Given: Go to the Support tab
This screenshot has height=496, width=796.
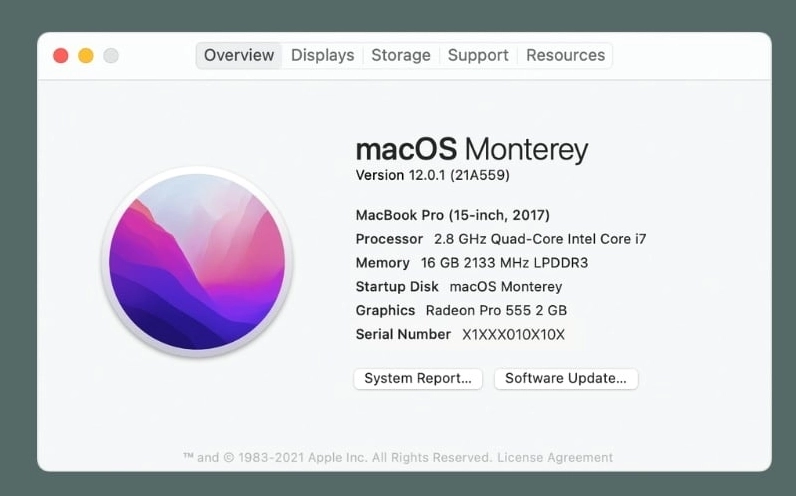Looking at the screenshot, I should [x=478, y=55].
